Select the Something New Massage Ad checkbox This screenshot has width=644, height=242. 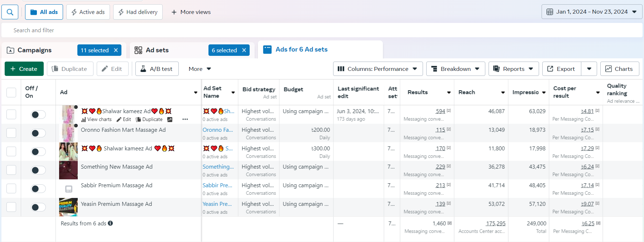[x=11, y=170]
